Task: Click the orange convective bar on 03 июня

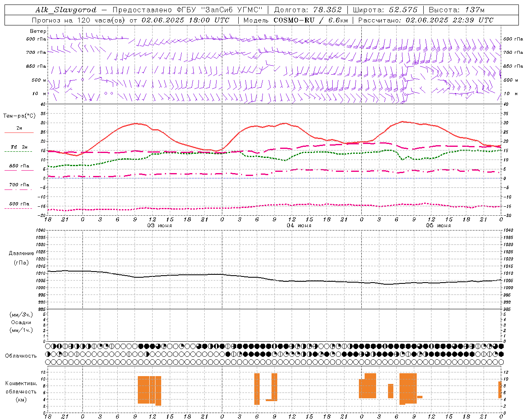Action: point(149,390)
